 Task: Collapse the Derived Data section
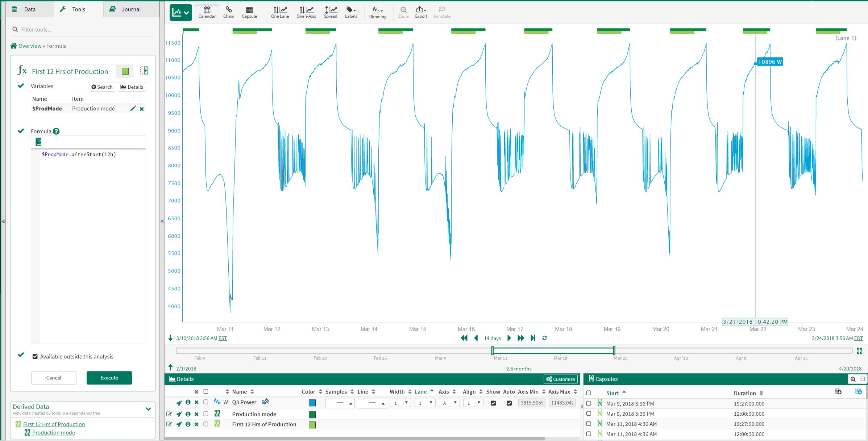coord(148,409)
